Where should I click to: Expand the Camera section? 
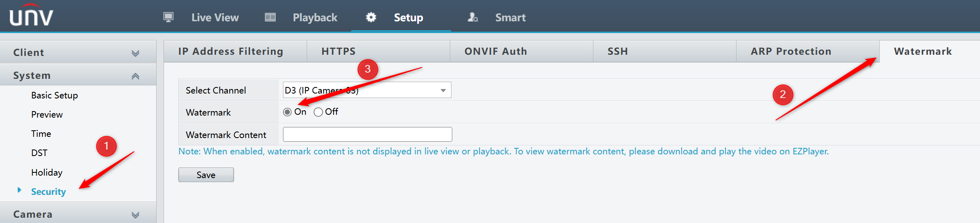[x=78, y=214]
